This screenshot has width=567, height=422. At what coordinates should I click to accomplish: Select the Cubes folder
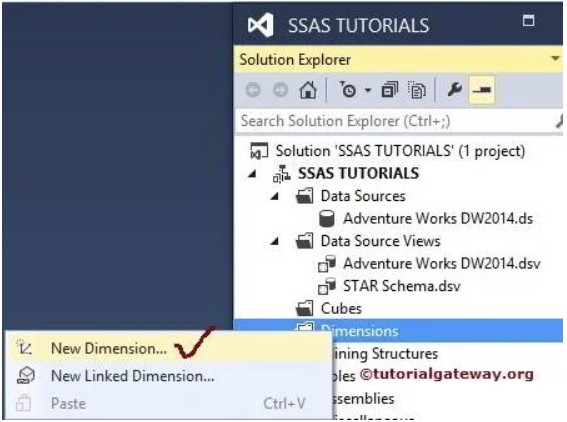tap(341, 308)
